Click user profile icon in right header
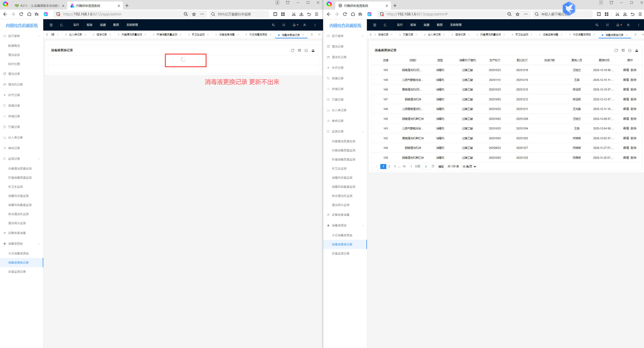 (628, 25)
